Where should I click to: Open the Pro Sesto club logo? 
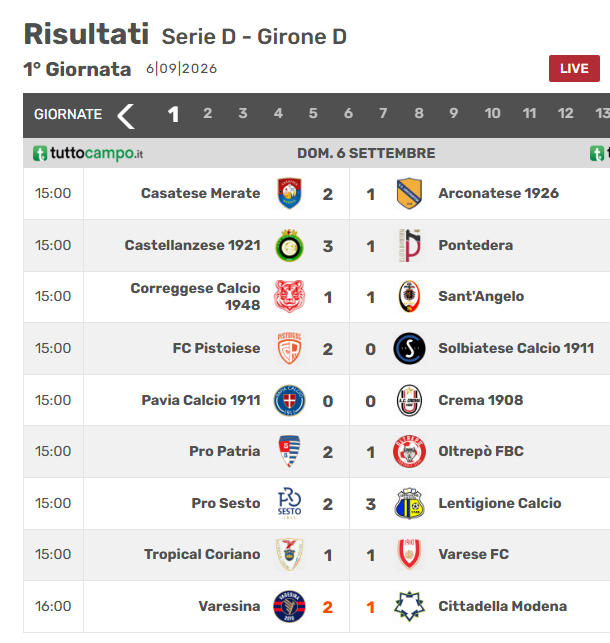coord(289,503)
